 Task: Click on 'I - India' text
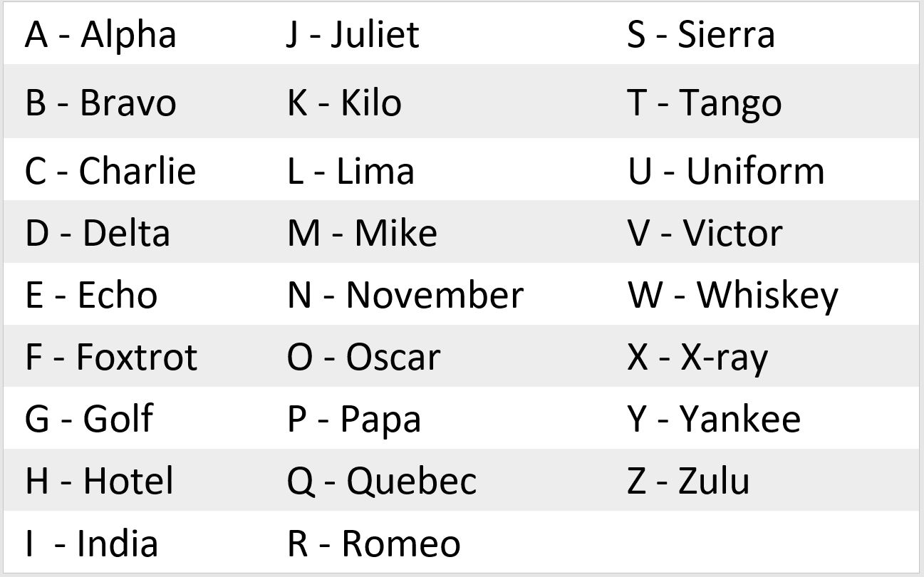click(x=91, y=544)
